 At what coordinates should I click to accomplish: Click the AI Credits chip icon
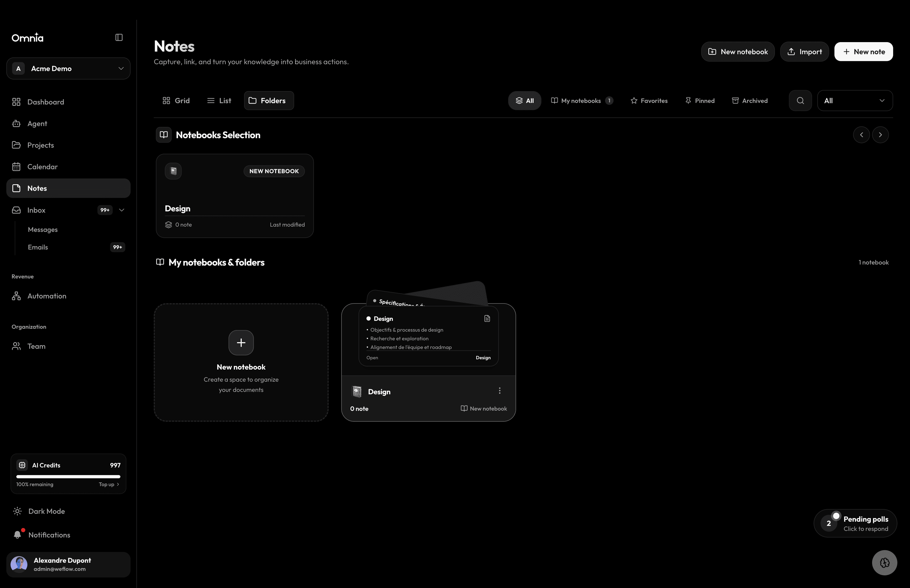22,465
